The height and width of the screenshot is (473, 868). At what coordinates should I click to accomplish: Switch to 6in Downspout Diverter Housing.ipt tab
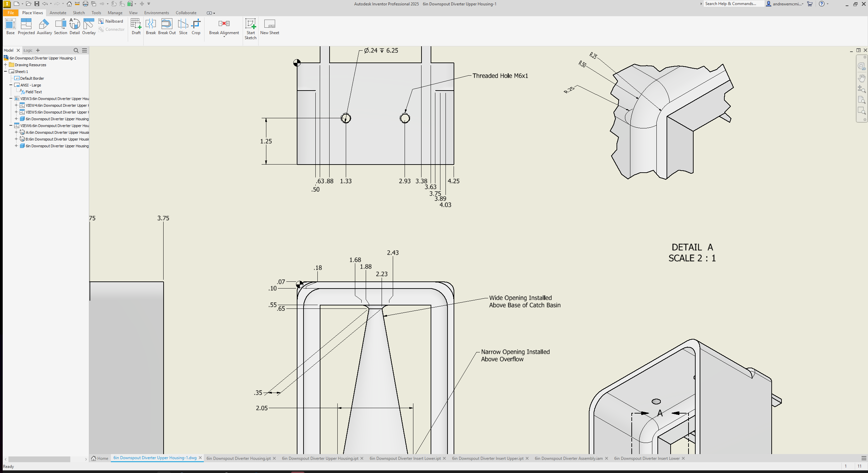tap(238, 458)
